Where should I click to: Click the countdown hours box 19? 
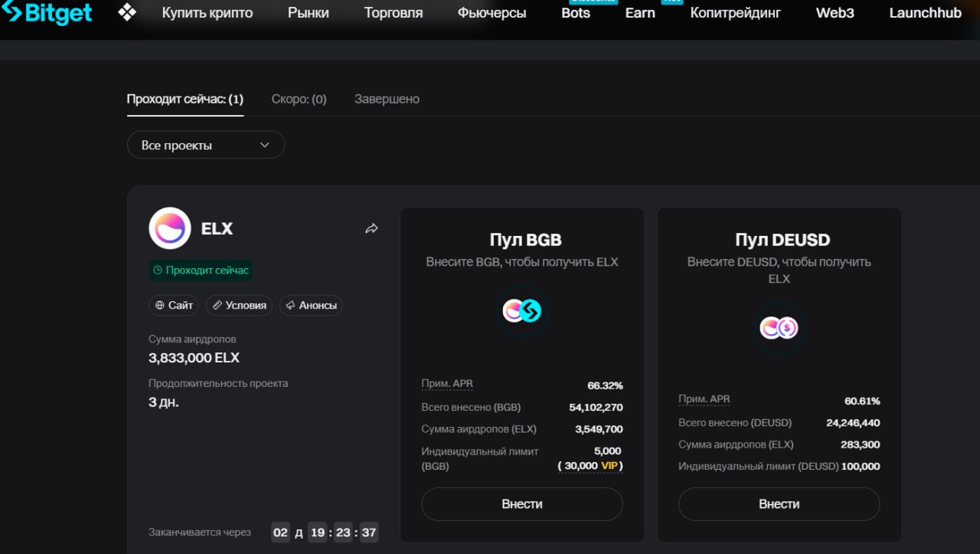pyautogui.click(x=318, y=533)
